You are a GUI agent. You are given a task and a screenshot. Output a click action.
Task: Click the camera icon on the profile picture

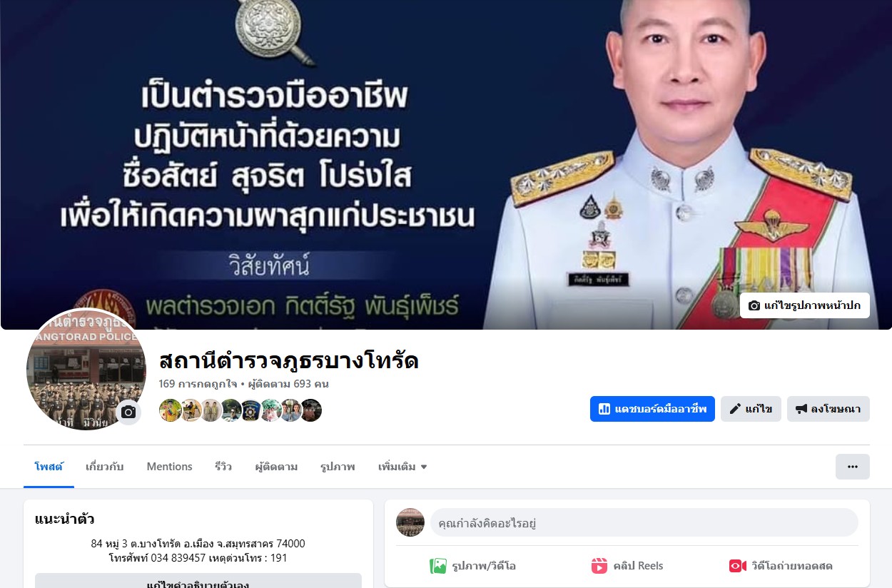click(128, 412)
